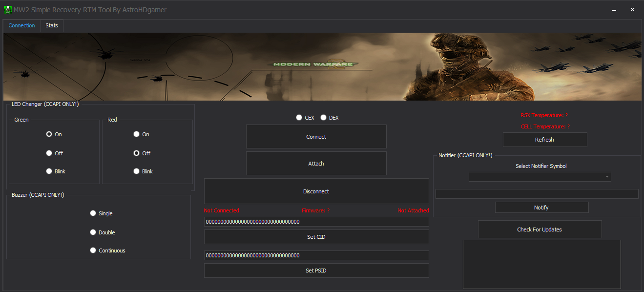This screenshot has width=644, height=292.
Task: Send notification with the Notify button
Action: pyautogui.click(x=542, y=208)
